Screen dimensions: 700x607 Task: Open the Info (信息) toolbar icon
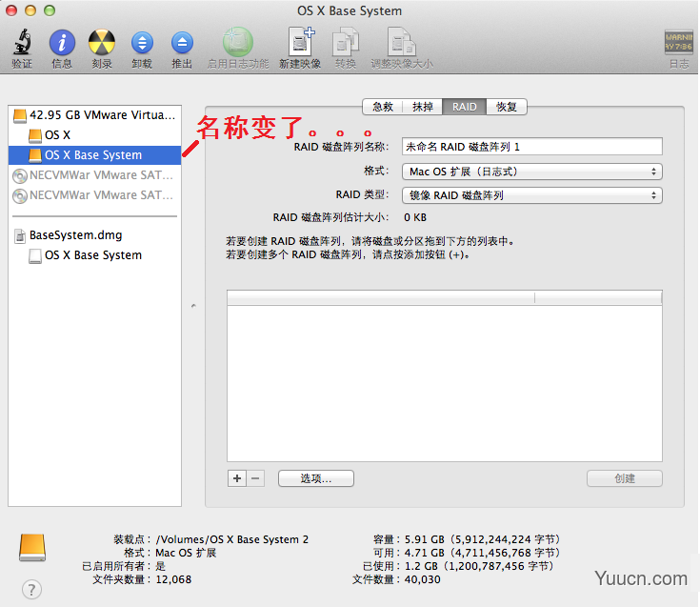point(62,43)
